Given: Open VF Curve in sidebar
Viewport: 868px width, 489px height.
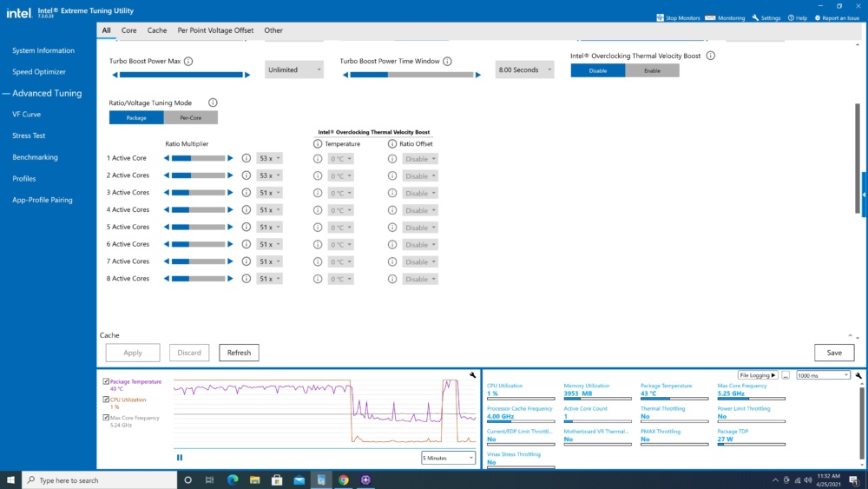Looking at the screenshot, I should coord(27,114).
